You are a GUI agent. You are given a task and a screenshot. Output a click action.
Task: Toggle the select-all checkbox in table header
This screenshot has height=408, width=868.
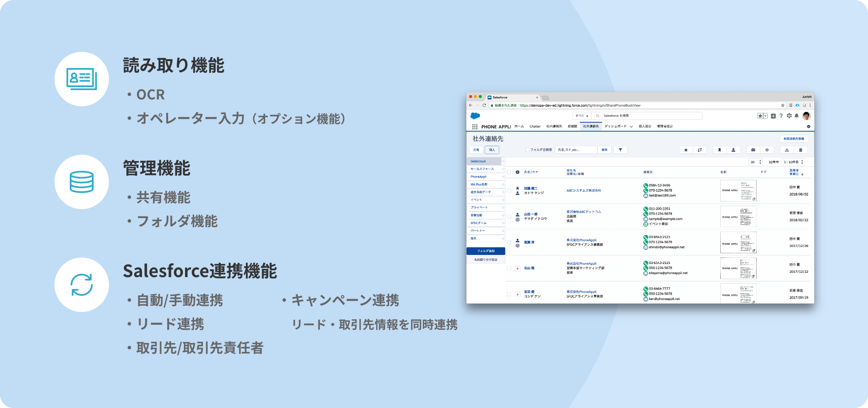coord(509,172)
